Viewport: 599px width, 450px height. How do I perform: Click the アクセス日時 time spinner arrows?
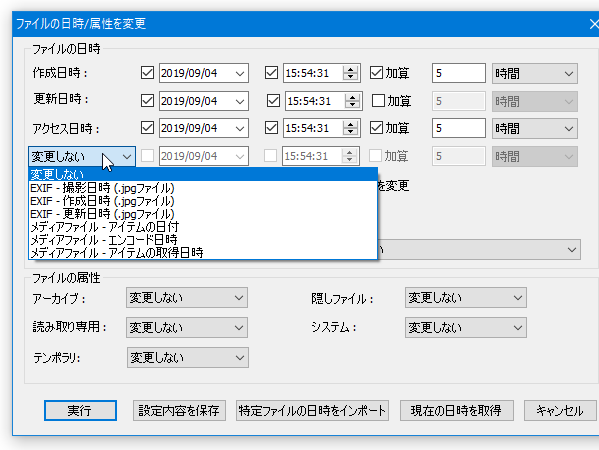(x=350, y=128)
